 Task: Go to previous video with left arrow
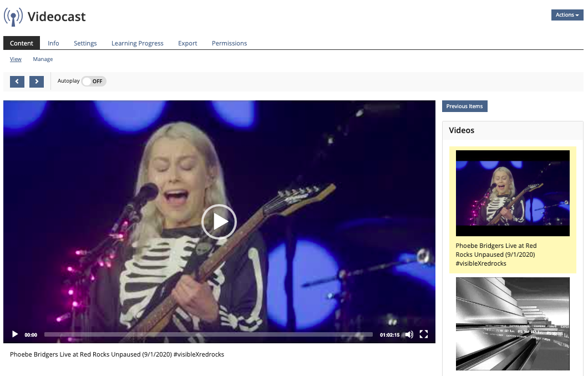coord(17,82)
